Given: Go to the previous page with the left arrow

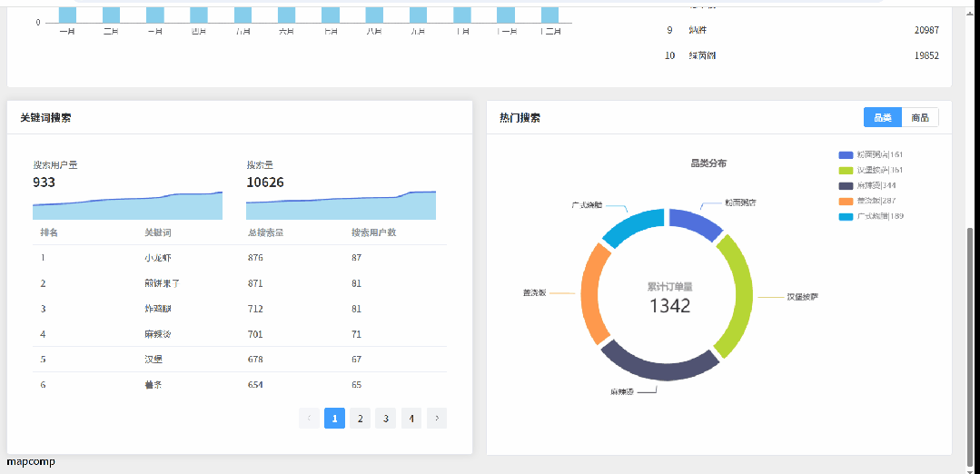Looking at the screenshot, I should click(309, 419).
